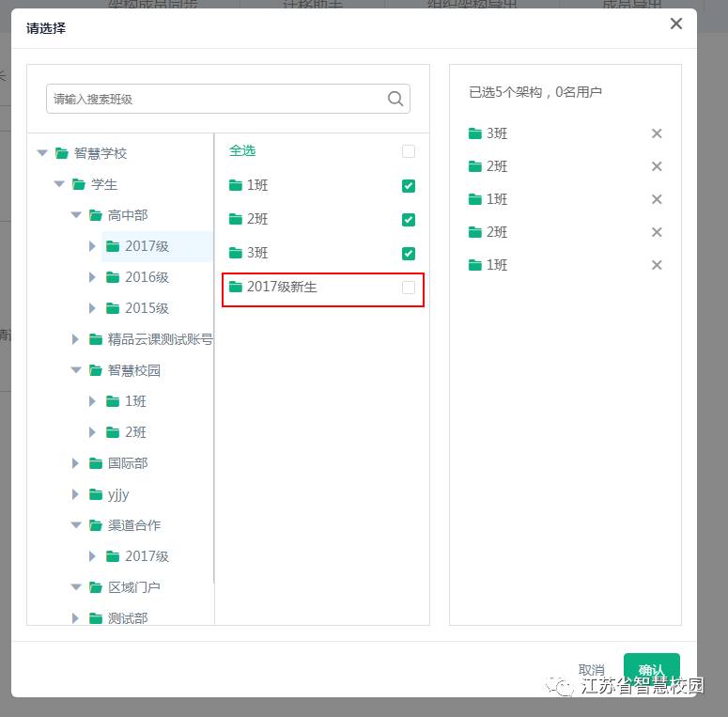Select 2015级 label in the tree
The height and width of the screenshot is (717, 728).
coord(147,308)
